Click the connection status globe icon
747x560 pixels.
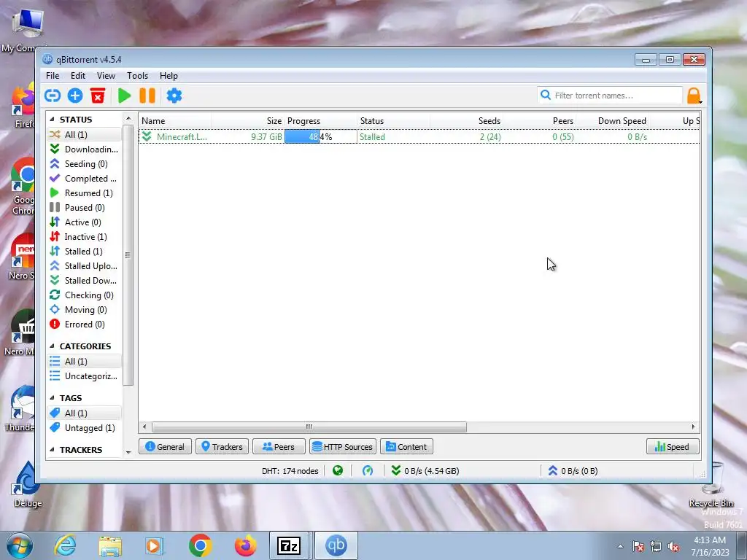point(338,470)
